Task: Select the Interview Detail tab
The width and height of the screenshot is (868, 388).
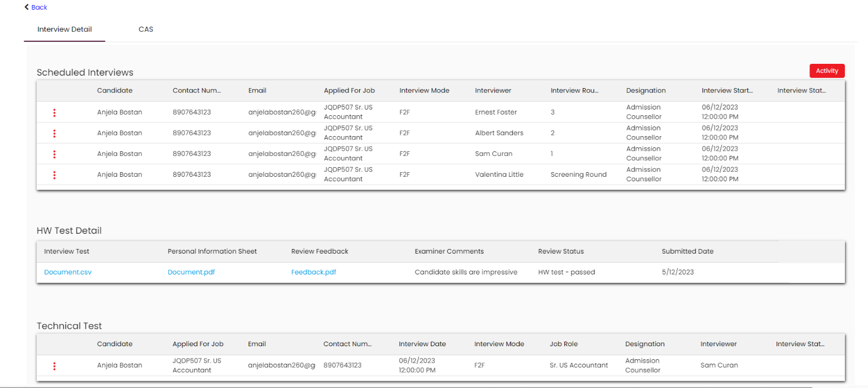Action: point(64,29)
